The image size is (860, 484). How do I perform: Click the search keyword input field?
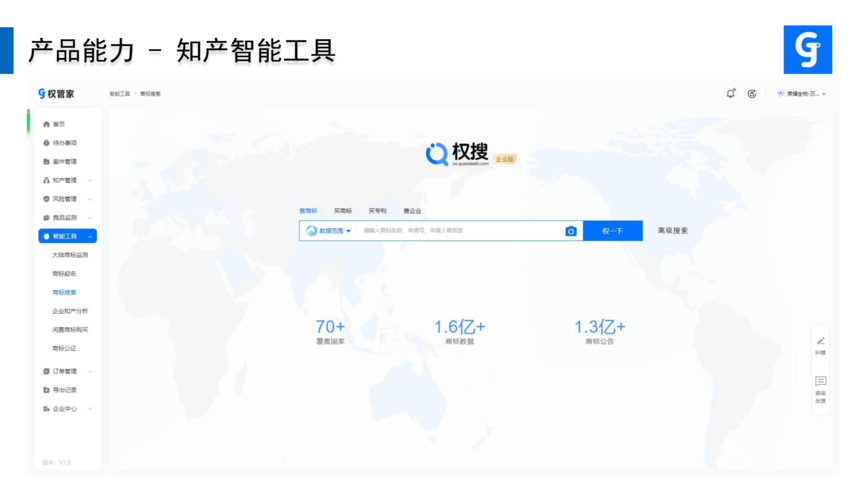[x=459, y=230]
